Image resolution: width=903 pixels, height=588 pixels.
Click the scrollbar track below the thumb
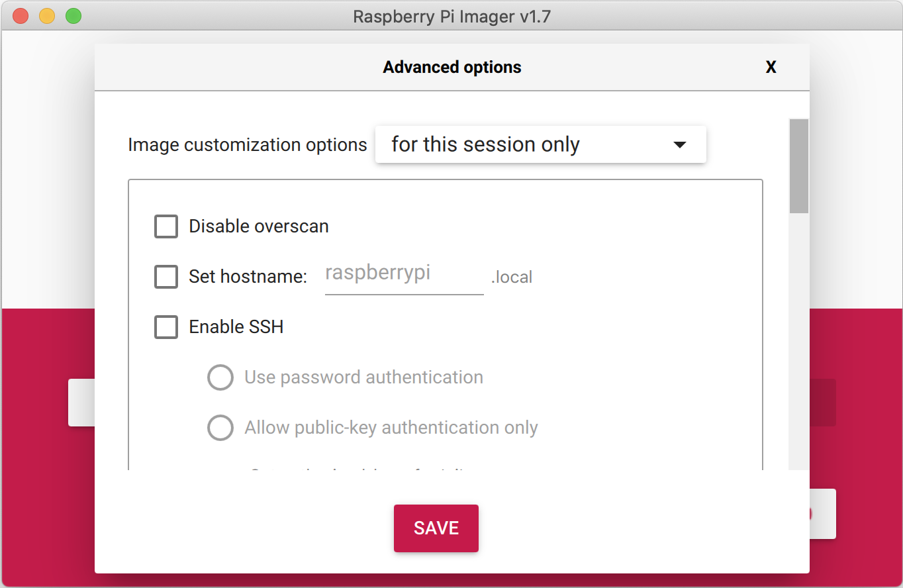(799, 344)
